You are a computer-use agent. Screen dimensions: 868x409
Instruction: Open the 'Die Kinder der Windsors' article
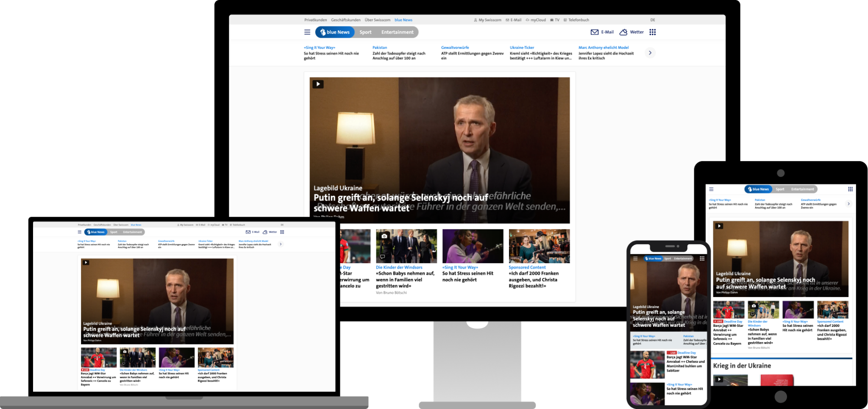click(399, 267)
